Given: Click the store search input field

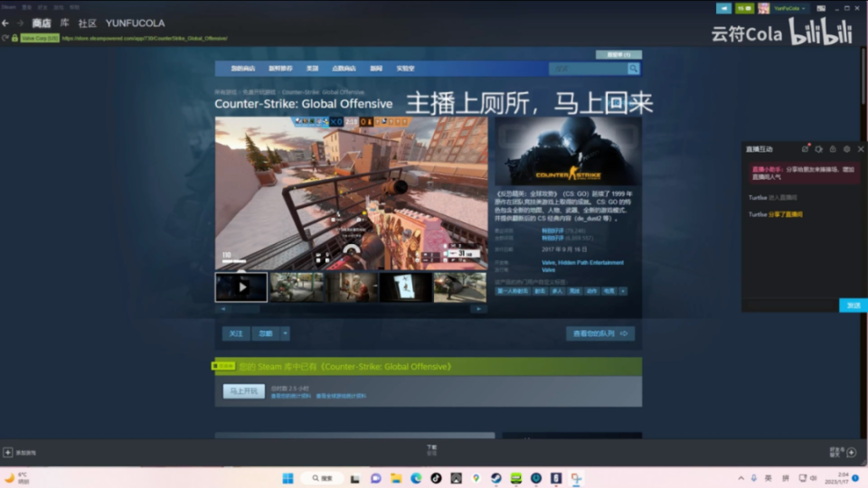Looking at the screenshot, I should click(x=588, y=69).
